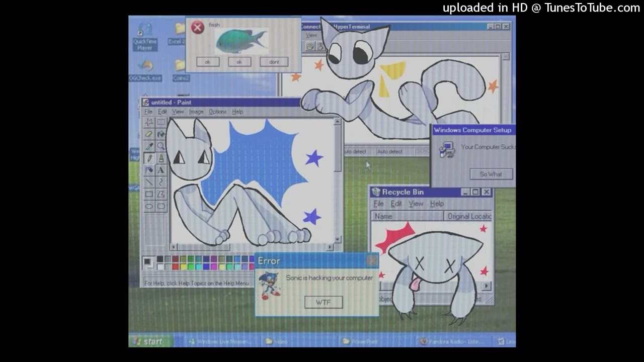The height and width of the screenshot is (362, 644).
Task: Open the View menu in Paint
Action: click(178, 112)
